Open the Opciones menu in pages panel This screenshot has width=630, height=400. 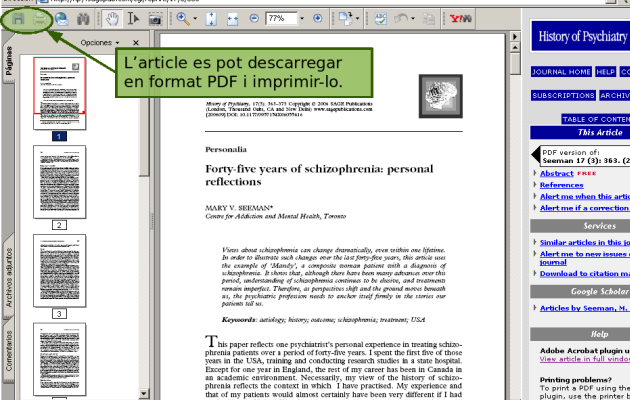(100, 43)
